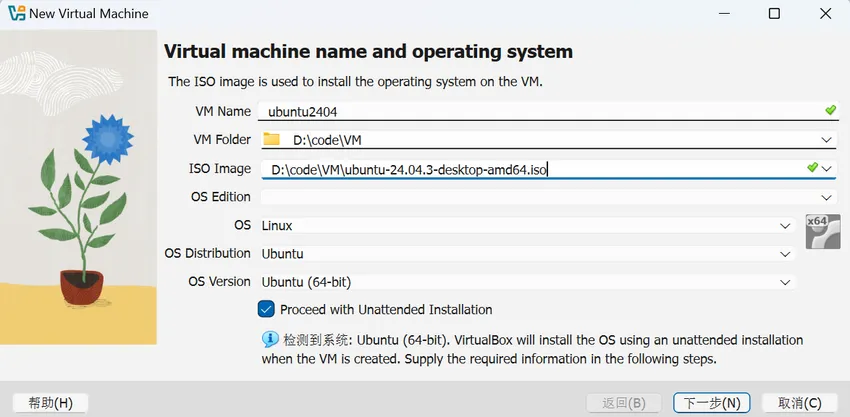This screenshot has width=850, height=417.
Task: Click the 帮助(H) help button
Action: coord(50,403)
